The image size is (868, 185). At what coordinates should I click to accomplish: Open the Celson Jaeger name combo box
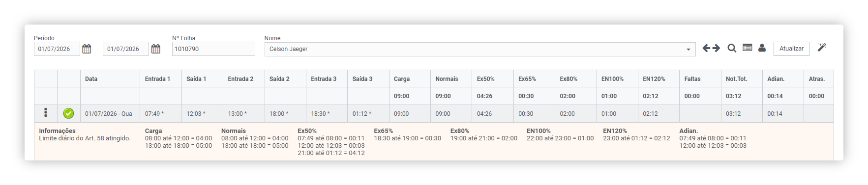480,49
